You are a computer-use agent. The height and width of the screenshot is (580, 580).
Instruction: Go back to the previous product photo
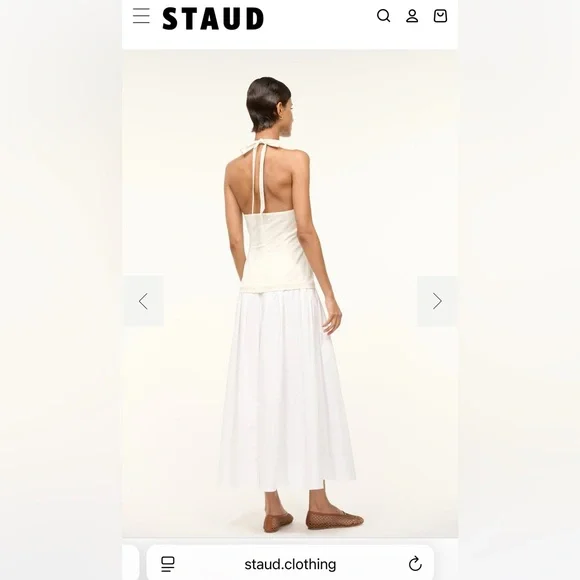(x=144, y=301)
